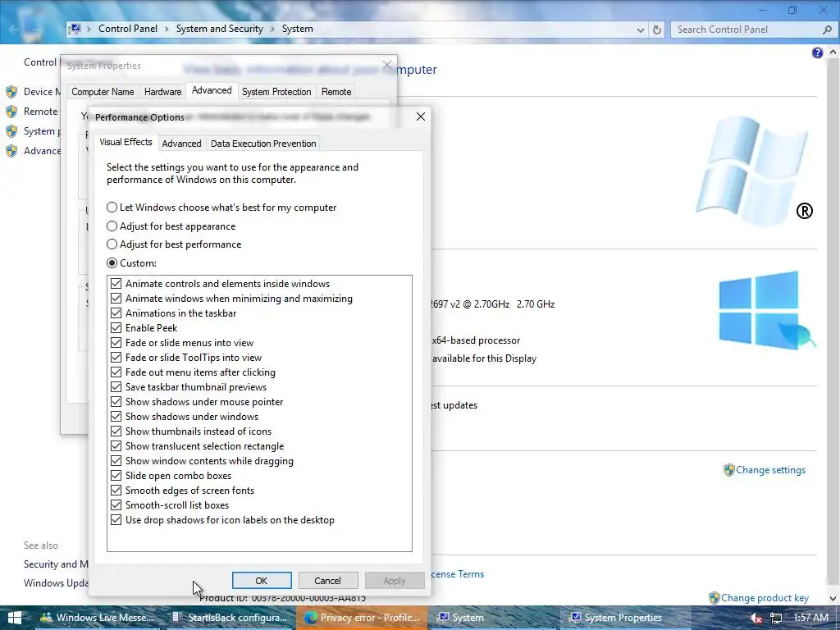Screen dimensions: 840x630
Task: Uncheck Show window contents while dragging
Action: (x=116, y=461)
